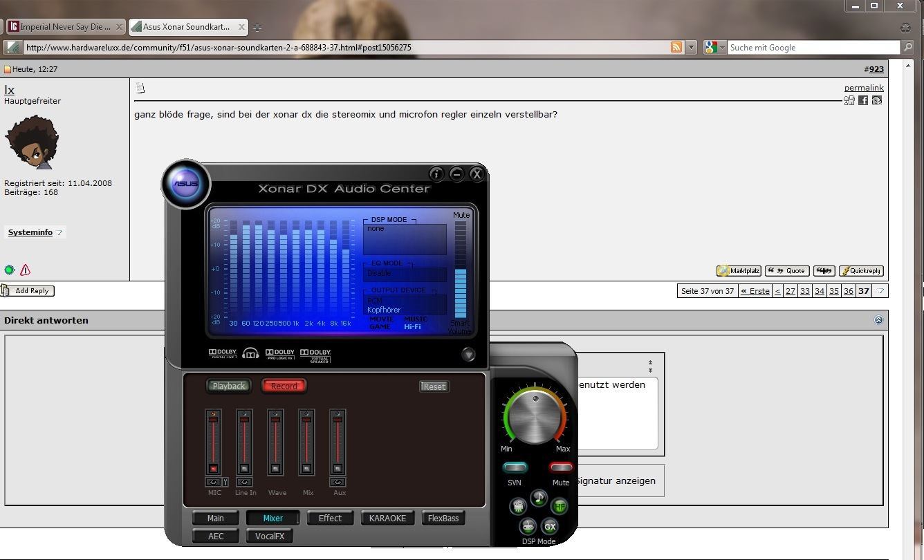Click the post warning triangle icon
The height and width of the screenshot is (560, 924).
(x=26, y=270)
